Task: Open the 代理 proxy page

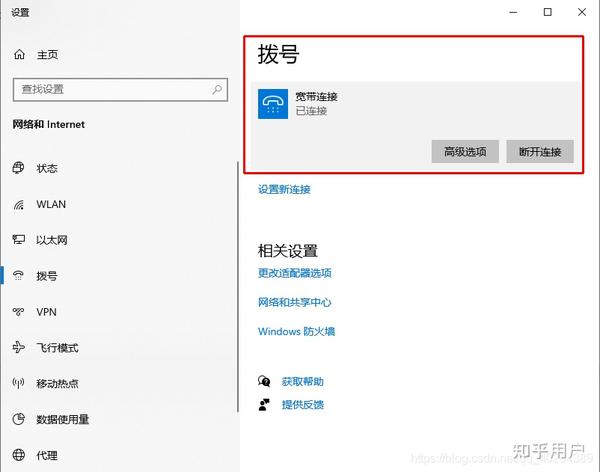Action: pos(47,455)
